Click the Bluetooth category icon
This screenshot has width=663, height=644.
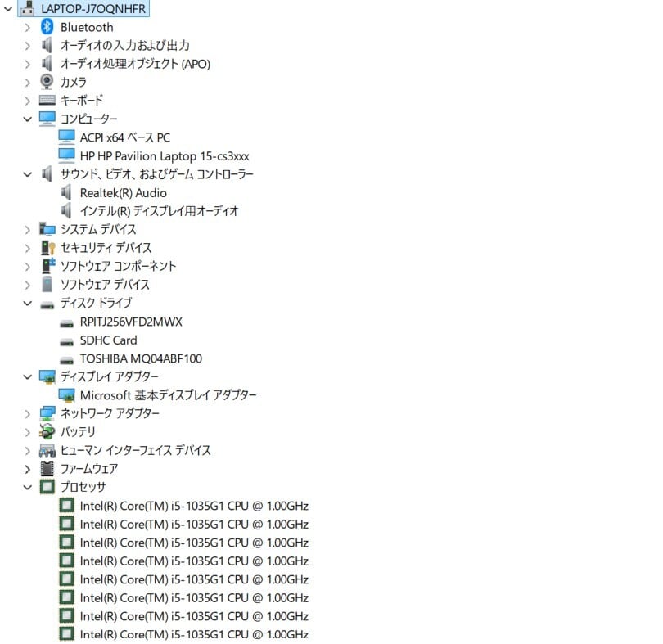(47, 27)
